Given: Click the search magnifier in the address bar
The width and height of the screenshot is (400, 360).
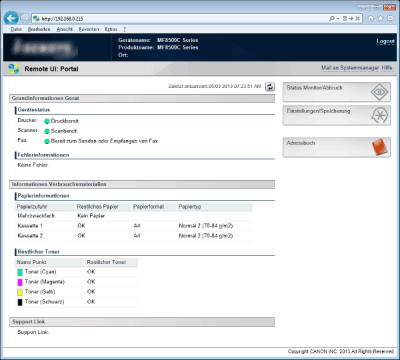Looking at the screenshot, I should [x=332, y=19].
